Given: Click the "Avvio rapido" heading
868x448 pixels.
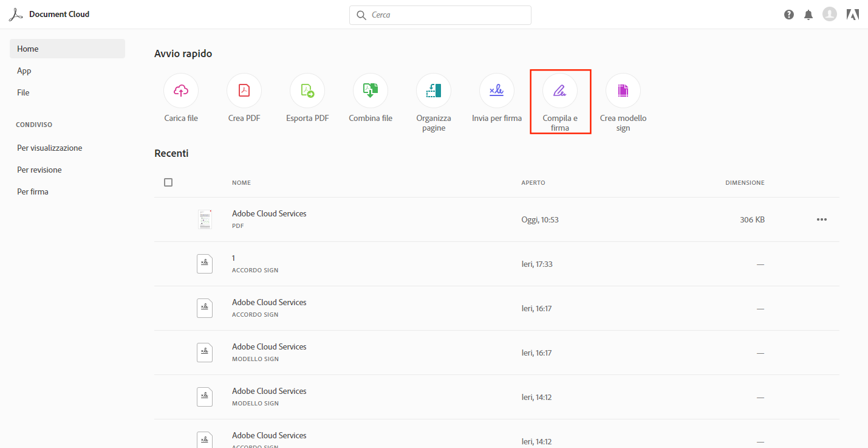Looking at the screenshot, I should pos(183,53).
